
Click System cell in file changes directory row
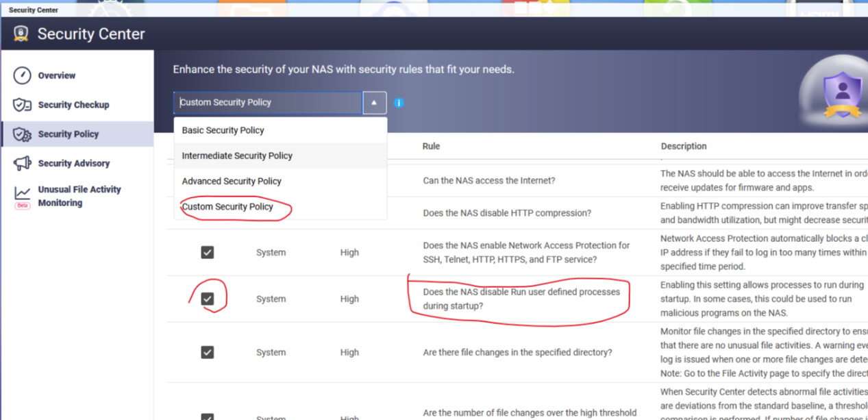point(271,352)
